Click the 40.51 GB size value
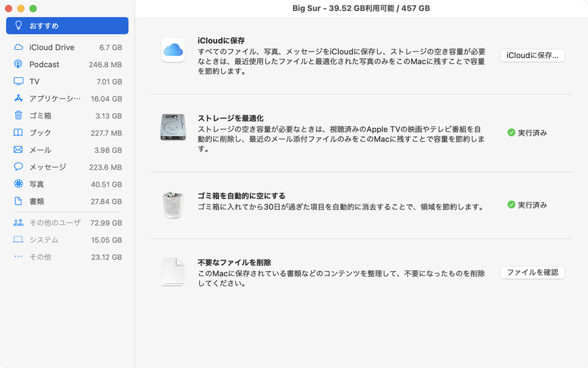This screenshot has height=368, width=588. tap(107, 184)
